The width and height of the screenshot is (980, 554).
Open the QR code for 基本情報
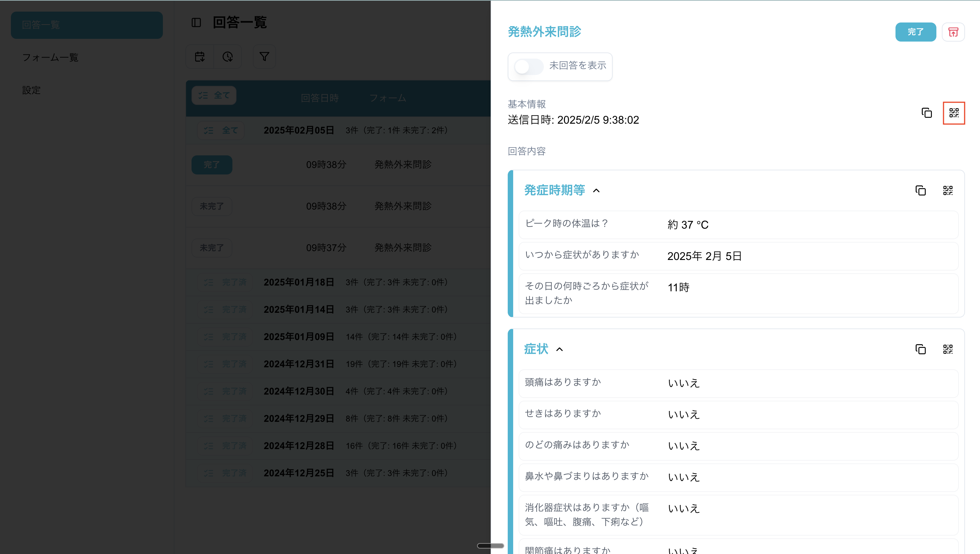[x=954, y=113]
